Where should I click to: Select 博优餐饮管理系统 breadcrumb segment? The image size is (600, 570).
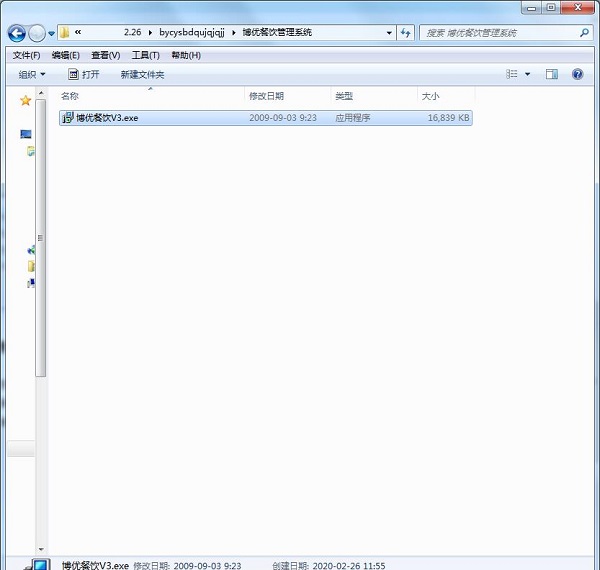[x=277, y=33]
